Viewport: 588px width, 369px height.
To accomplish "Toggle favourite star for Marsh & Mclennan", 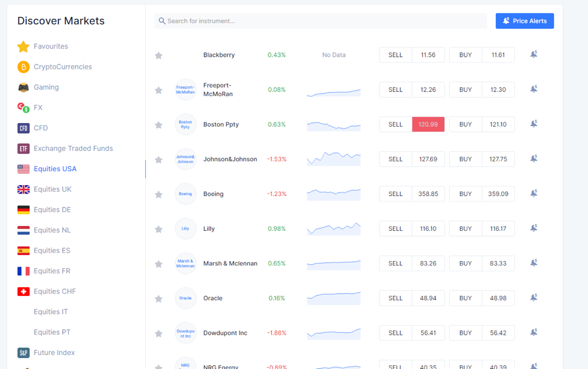I will pos(159,264).
